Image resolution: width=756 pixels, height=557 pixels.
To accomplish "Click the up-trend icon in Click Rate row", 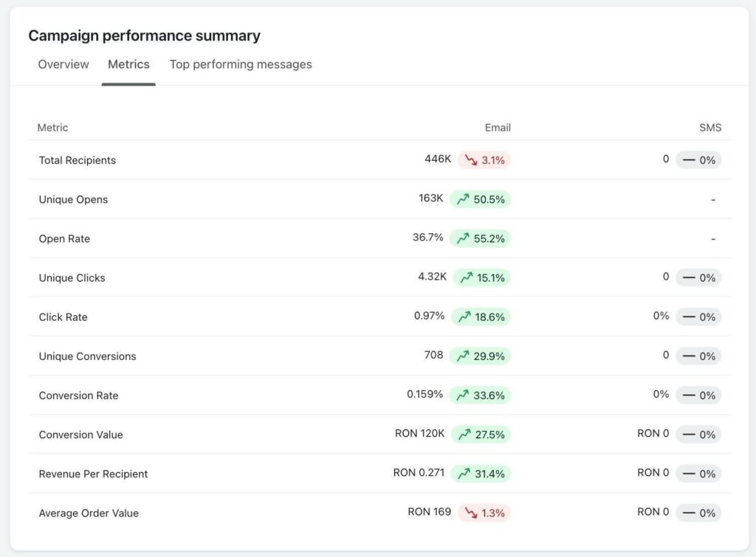I will (x=464, y=316).
